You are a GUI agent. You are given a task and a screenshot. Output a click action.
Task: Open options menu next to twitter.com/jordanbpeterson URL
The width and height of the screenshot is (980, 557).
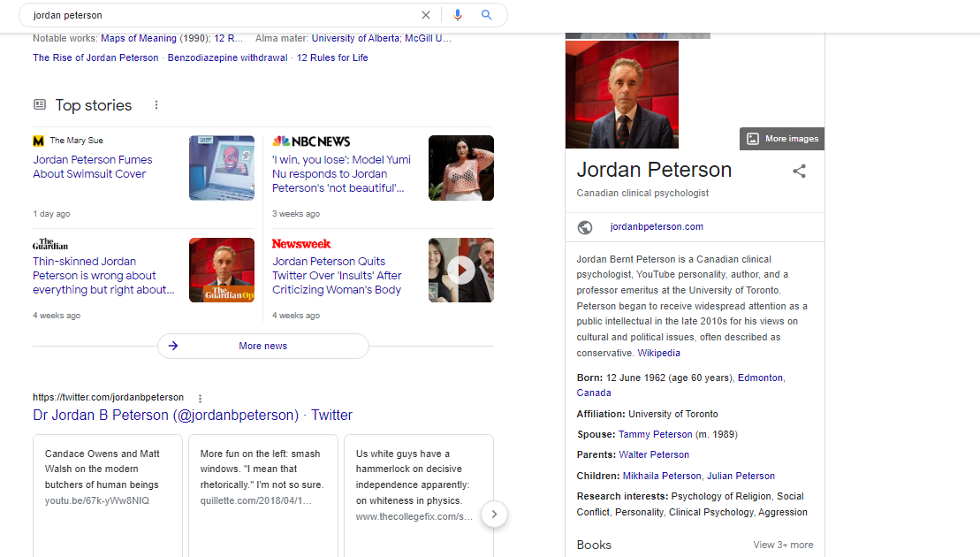click(x=200, y=398)
